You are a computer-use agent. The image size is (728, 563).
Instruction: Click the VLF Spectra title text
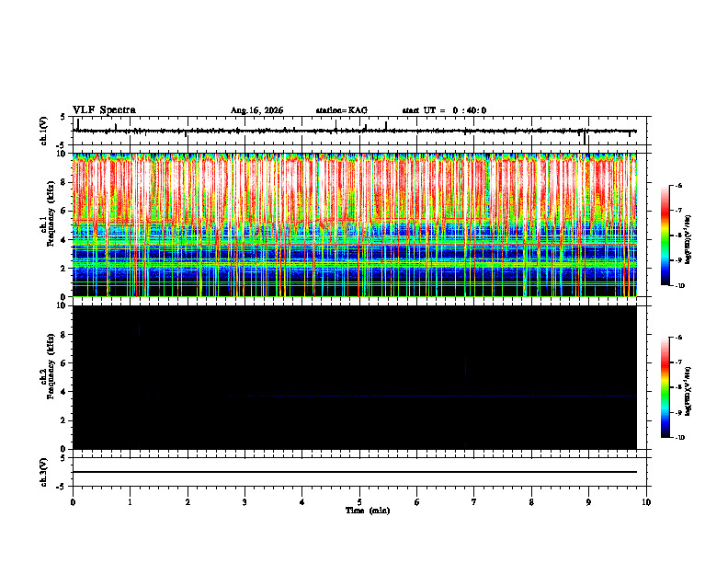pos(104,110)
